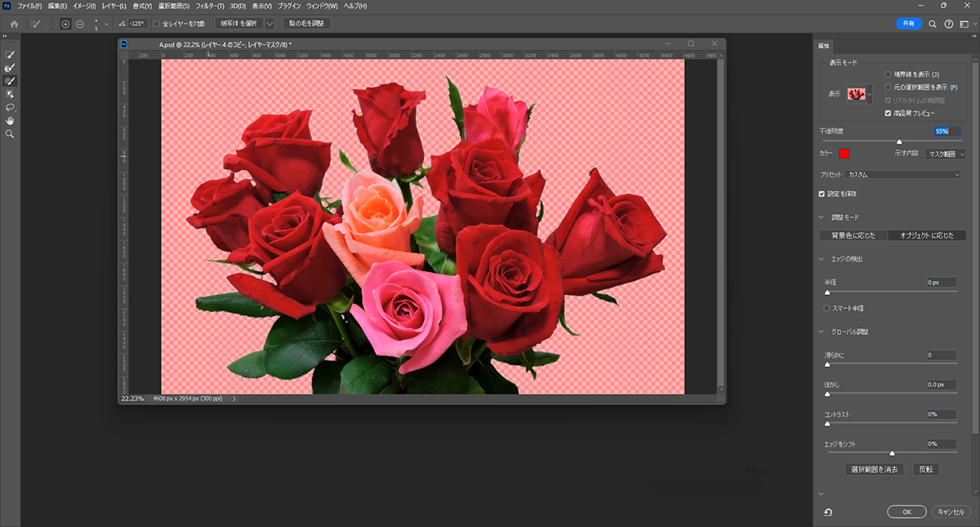Click the Home icon in options bar
The height and width of the screenshot is (527, 980).
click(14, 24)
